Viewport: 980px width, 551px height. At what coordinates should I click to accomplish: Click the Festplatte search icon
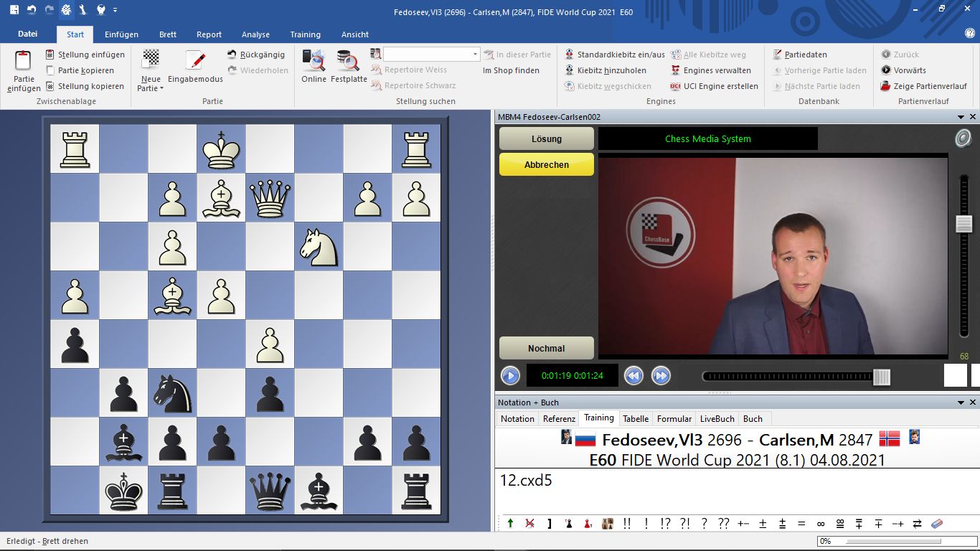348,60
